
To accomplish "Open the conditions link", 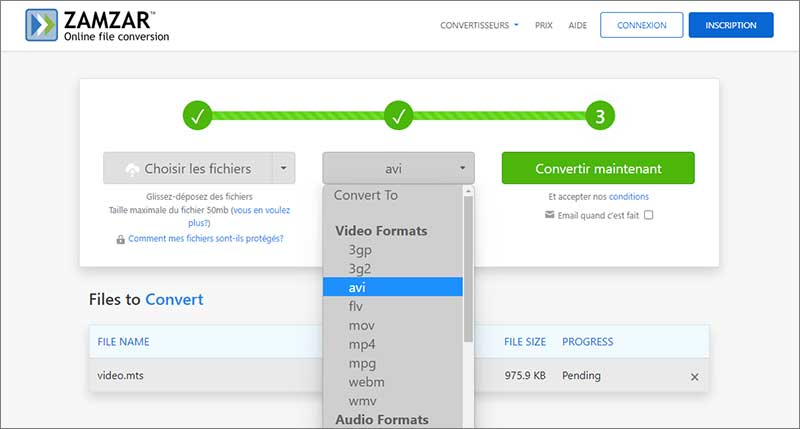I will [628, 197].
